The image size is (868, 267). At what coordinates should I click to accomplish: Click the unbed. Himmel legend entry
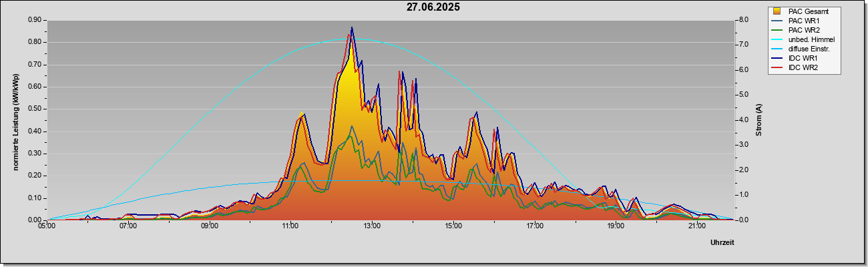[x=803, y=40]
